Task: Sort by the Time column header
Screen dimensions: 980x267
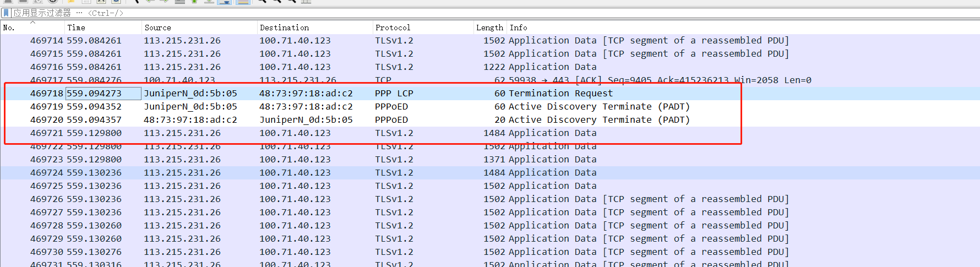Action: coord(76,28)
